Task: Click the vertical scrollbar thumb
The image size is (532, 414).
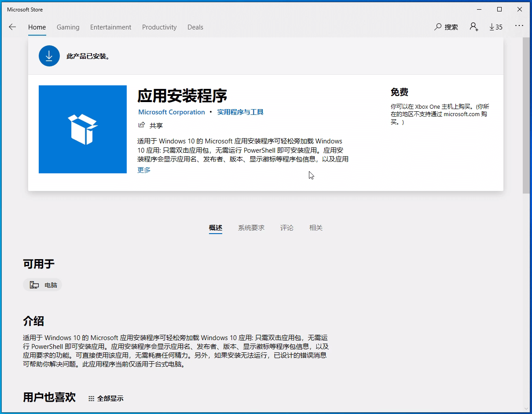Action: click(x=526, y=115)
